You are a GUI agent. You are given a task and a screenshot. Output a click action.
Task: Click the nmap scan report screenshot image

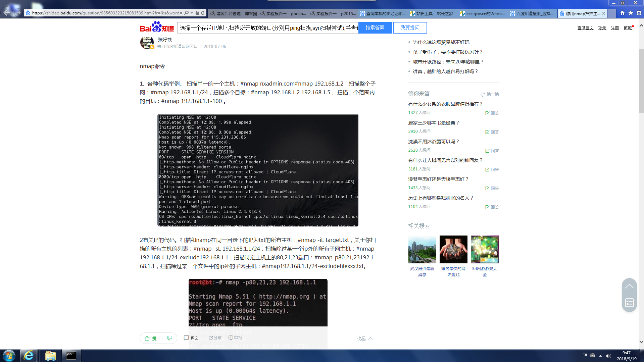click(x=258, y=170)
